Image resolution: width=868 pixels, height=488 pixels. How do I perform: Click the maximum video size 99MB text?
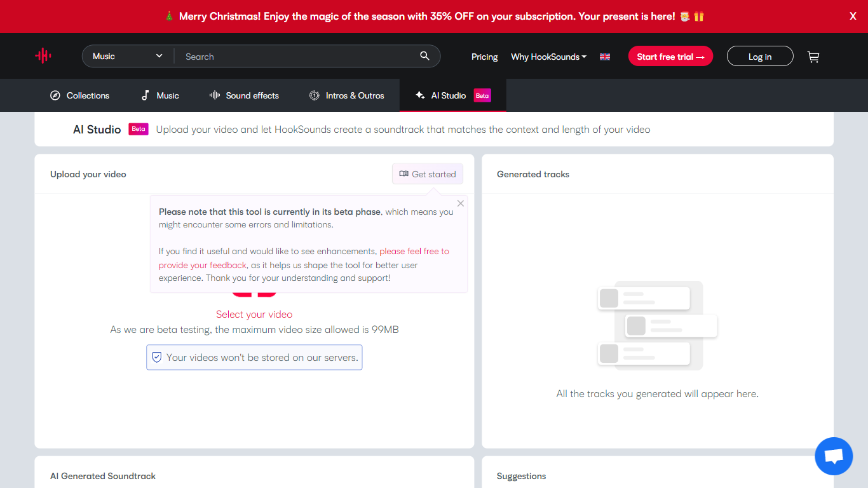tap(254, 330)
